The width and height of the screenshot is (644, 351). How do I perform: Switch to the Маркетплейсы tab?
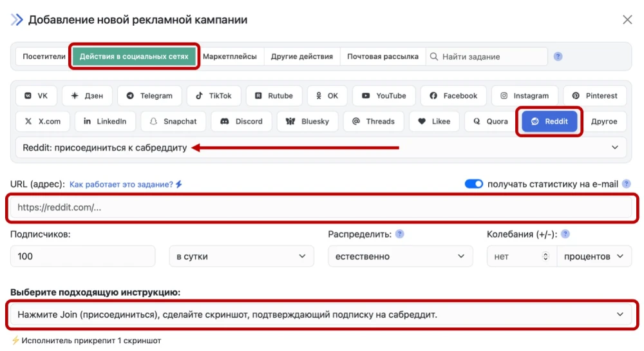click(x=230, y=57)
